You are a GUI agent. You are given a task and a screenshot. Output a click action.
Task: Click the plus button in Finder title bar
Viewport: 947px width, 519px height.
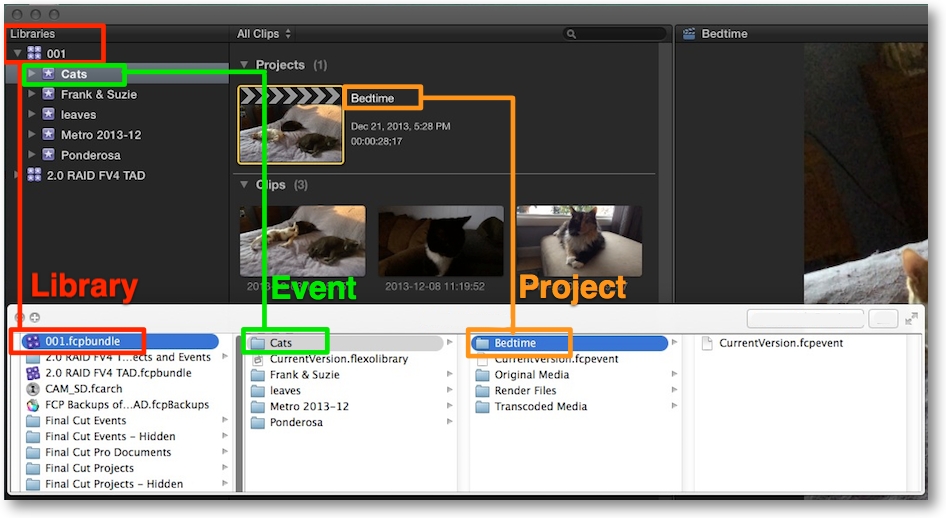click(35, 317)
